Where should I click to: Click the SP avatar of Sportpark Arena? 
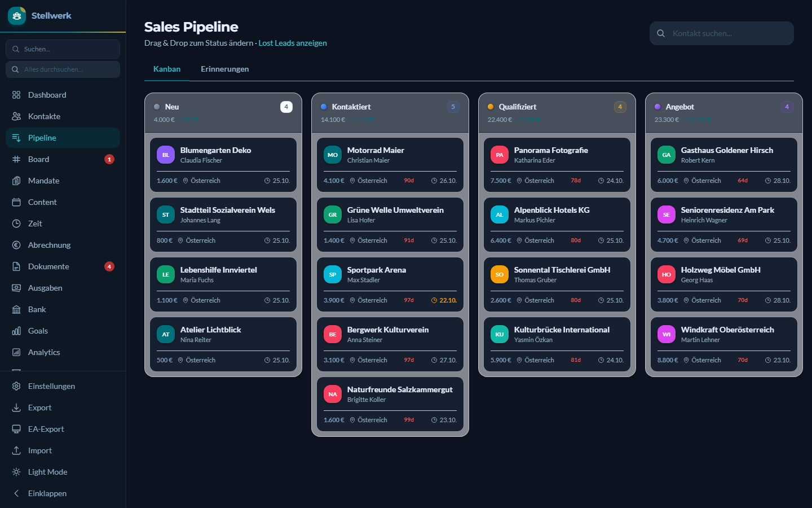(333, 274)
